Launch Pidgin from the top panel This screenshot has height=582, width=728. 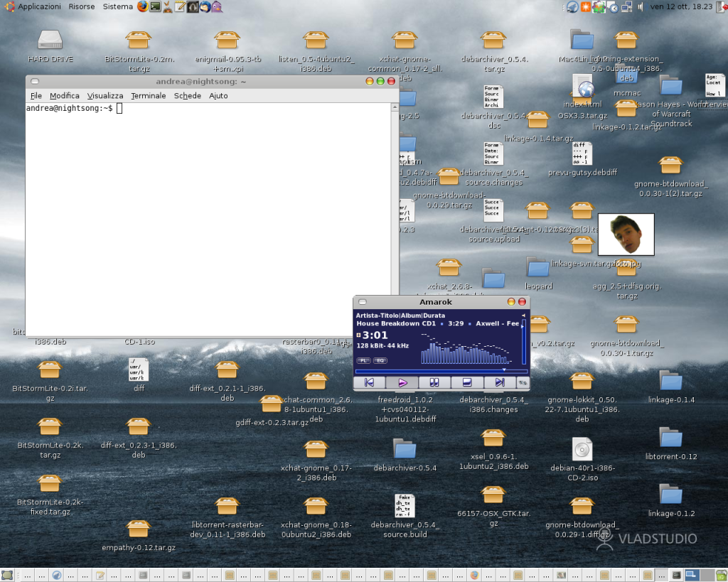(217, 6)
